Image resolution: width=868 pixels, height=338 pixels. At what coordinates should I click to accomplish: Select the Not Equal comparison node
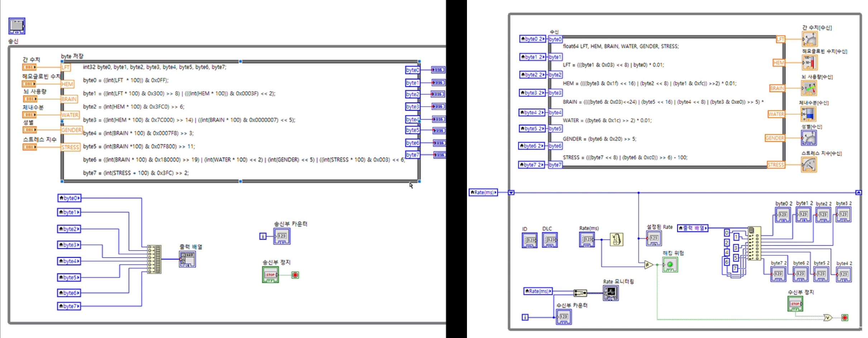tap(648, 265)
